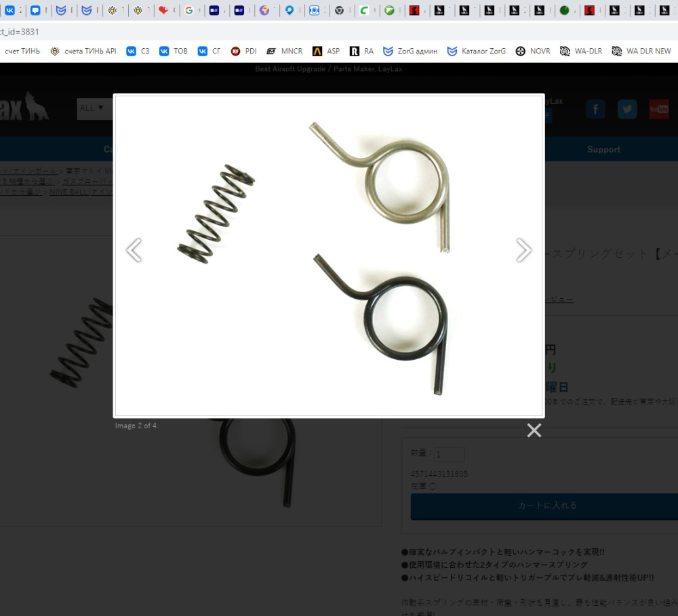
Task: Advance to the next lightbox image
Action: [523, 250]
